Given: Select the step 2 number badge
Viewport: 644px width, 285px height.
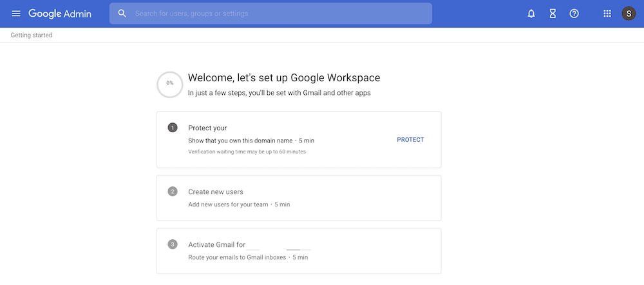Looking at the screenshot, I should tap(173, 192).
